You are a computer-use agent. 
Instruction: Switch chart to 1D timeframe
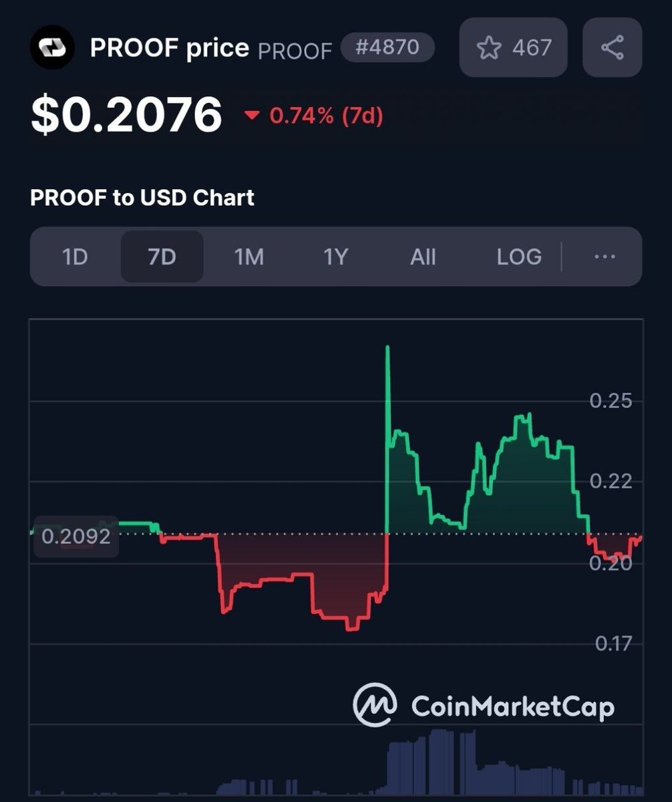tap(75, 257)
